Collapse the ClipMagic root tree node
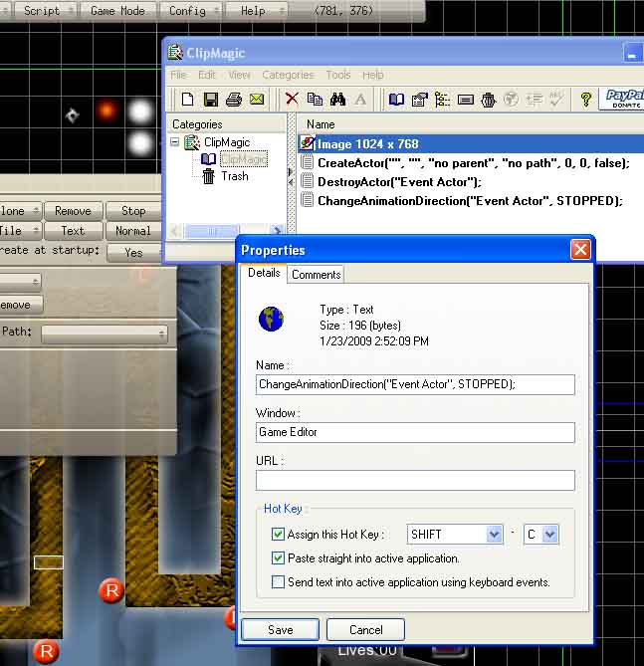The image size is (644, 666). (x=174, y=141)
